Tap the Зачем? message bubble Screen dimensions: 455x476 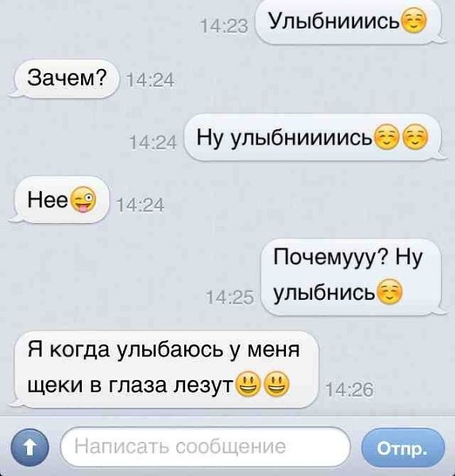click(64, 79)
